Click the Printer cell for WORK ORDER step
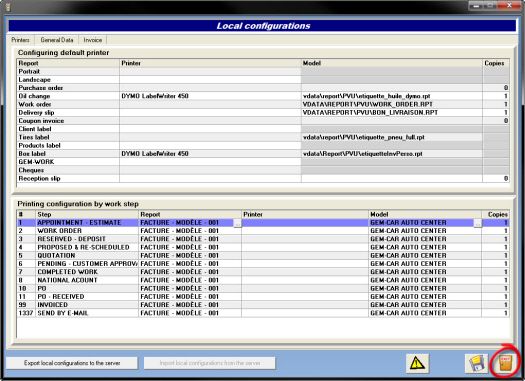The width and height of the screenshot is (525, 381). pos(305,231)
